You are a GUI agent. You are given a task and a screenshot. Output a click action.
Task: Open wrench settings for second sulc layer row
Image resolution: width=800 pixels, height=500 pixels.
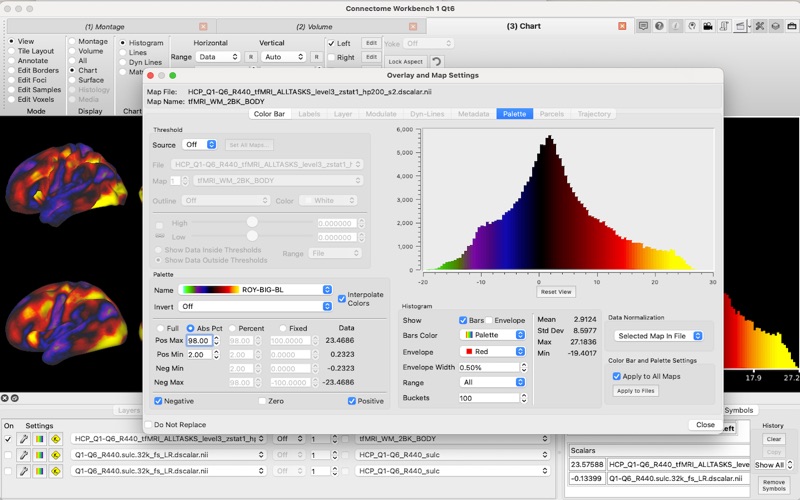click(x=23, y=455)
